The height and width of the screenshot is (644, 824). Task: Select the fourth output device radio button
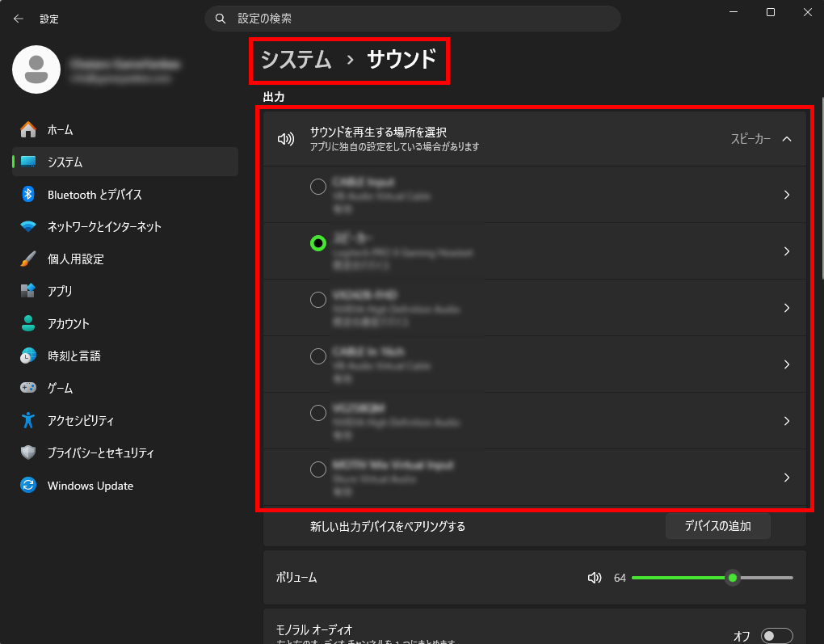[318, 356]
